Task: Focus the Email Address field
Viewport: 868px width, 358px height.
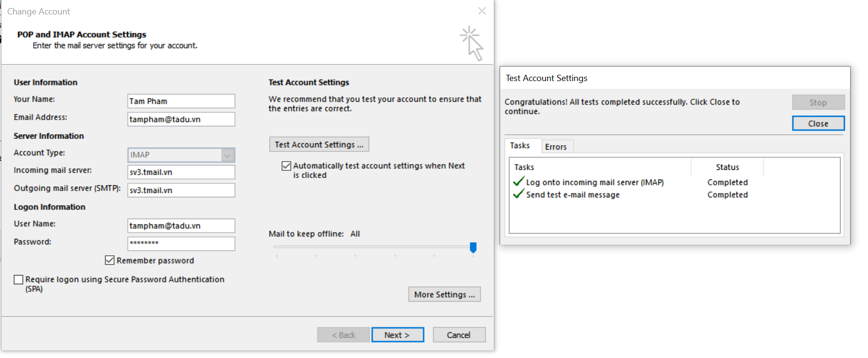Action: (181, 119)
